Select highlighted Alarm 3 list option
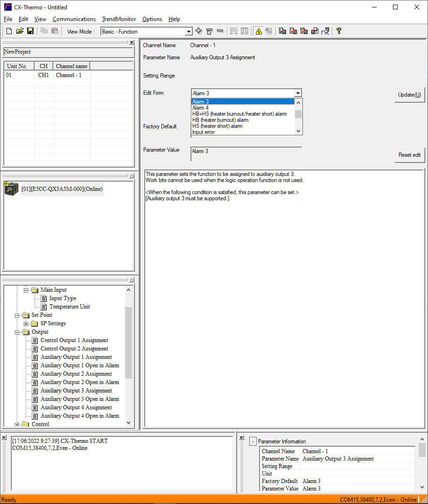 click(243, 102)
